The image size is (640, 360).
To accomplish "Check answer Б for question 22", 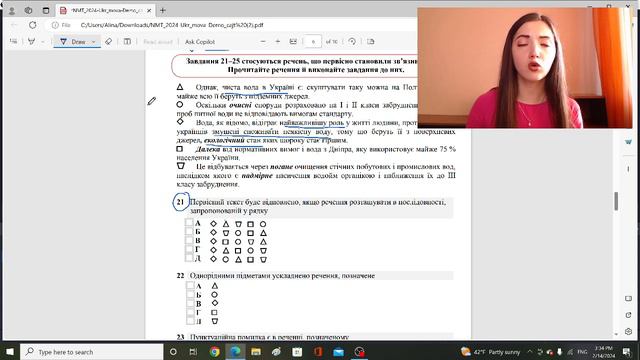I will [190, 294].
